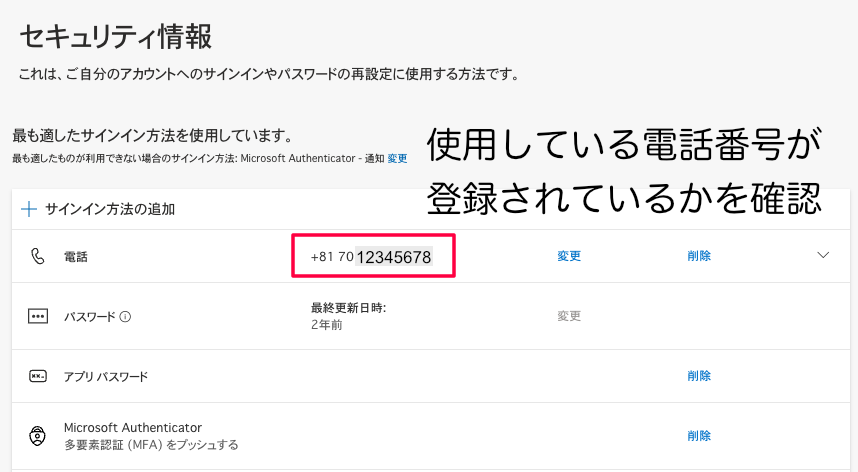Delete the アプリ パスワード entry
Image resolution: width=858 pixels, height=472 pixels.
point(699,376)
